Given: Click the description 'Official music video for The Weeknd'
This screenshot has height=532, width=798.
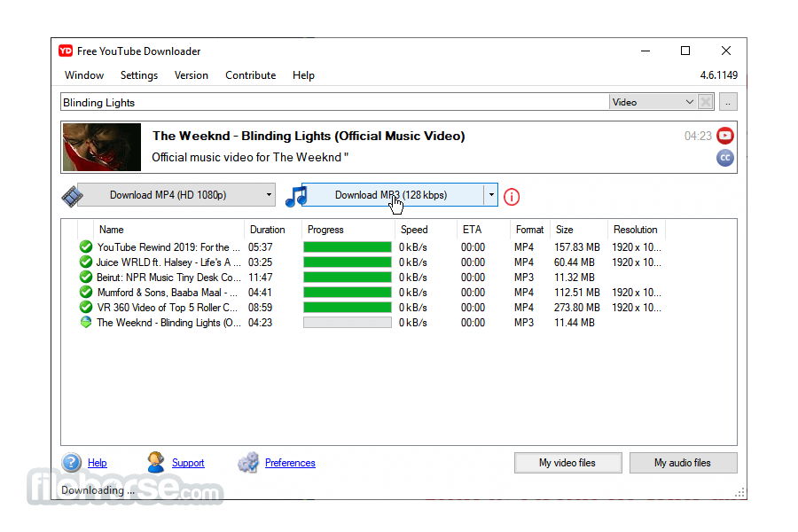Looking at the screenshot, I should tap(250, 157).
